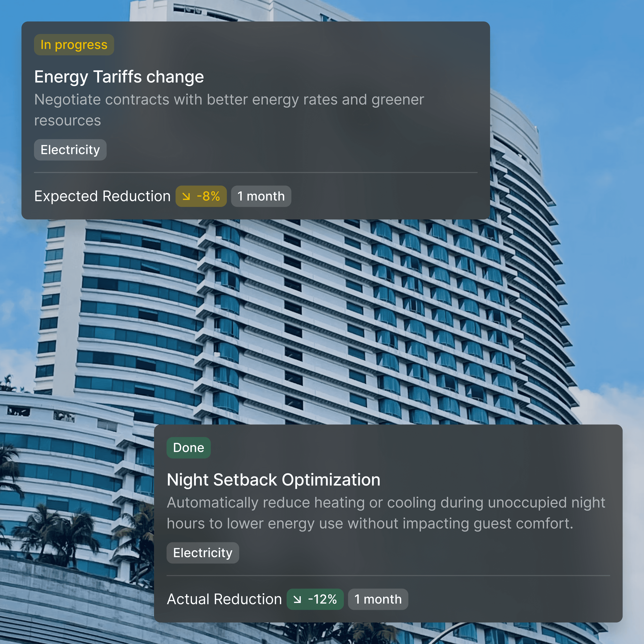644x644 pixels.
Task: Click the -8% expected reduction badge
Action: 201,196
